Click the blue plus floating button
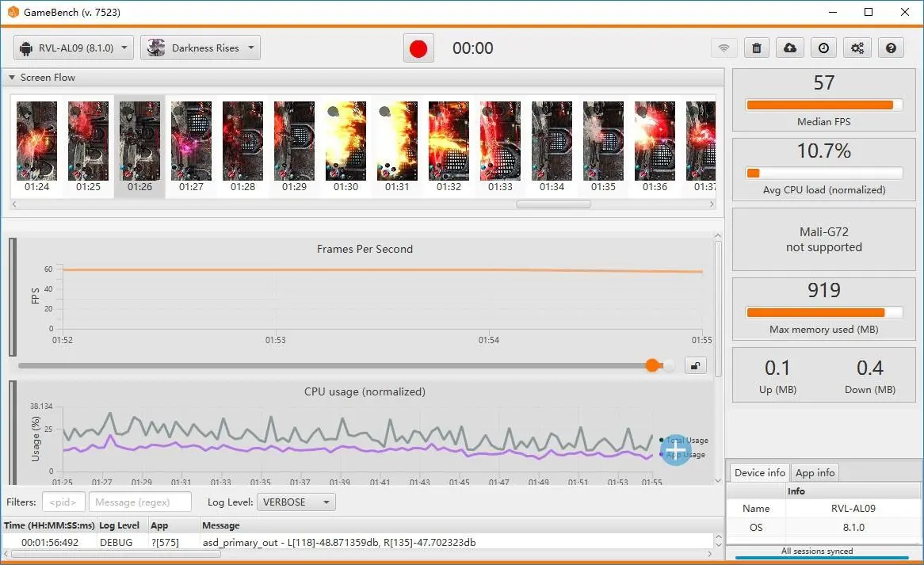 tap(675, 449)
